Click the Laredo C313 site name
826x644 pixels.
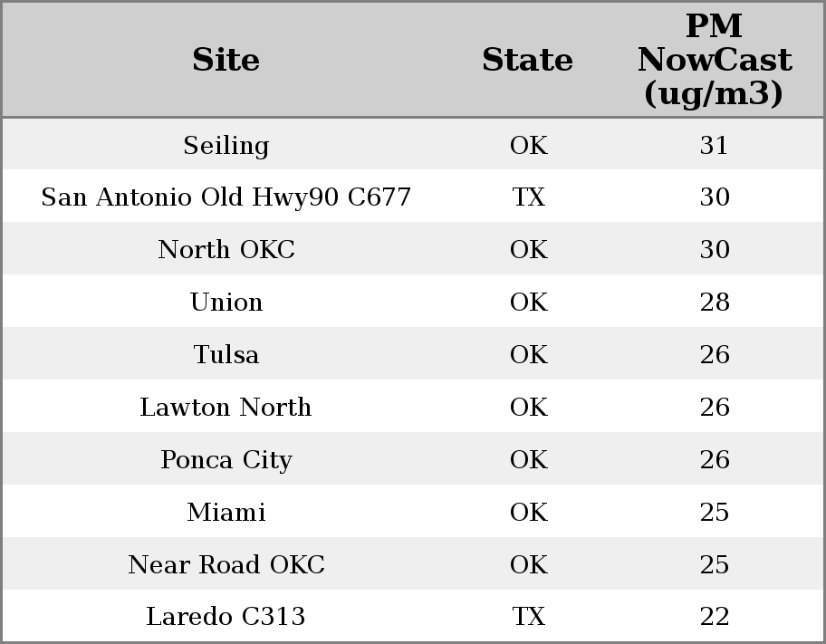tap(226, 617)
